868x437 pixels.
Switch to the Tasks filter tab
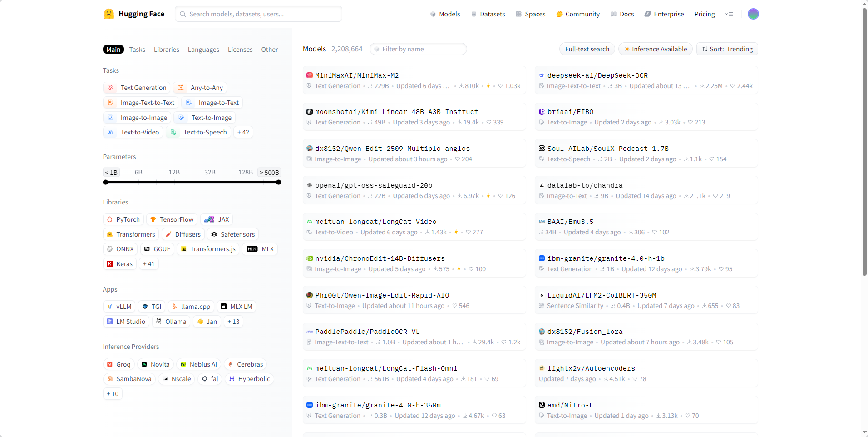tap(137, 50)
